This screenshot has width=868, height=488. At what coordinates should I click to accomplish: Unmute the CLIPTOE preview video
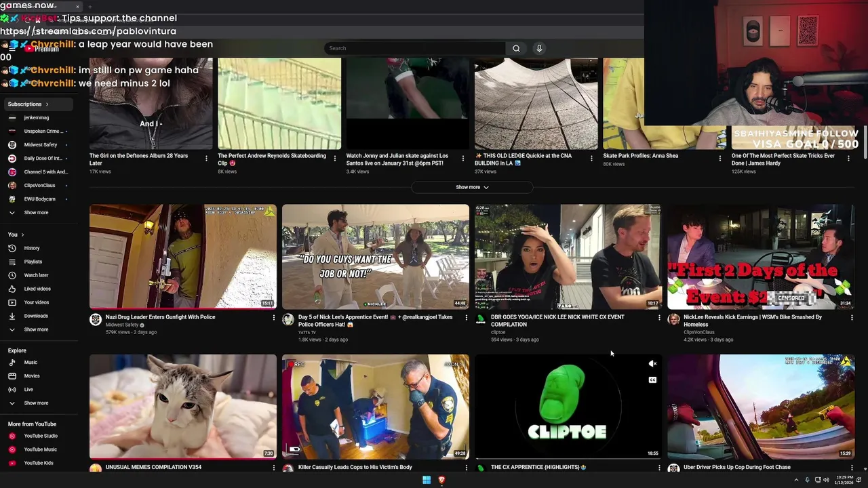tap(652, 364)
